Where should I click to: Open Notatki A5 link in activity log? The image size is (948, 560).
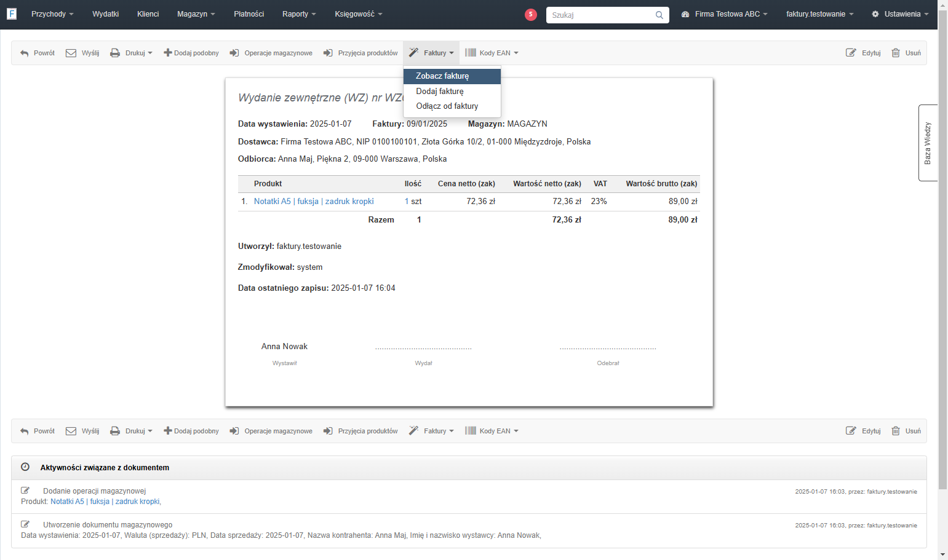106,502
